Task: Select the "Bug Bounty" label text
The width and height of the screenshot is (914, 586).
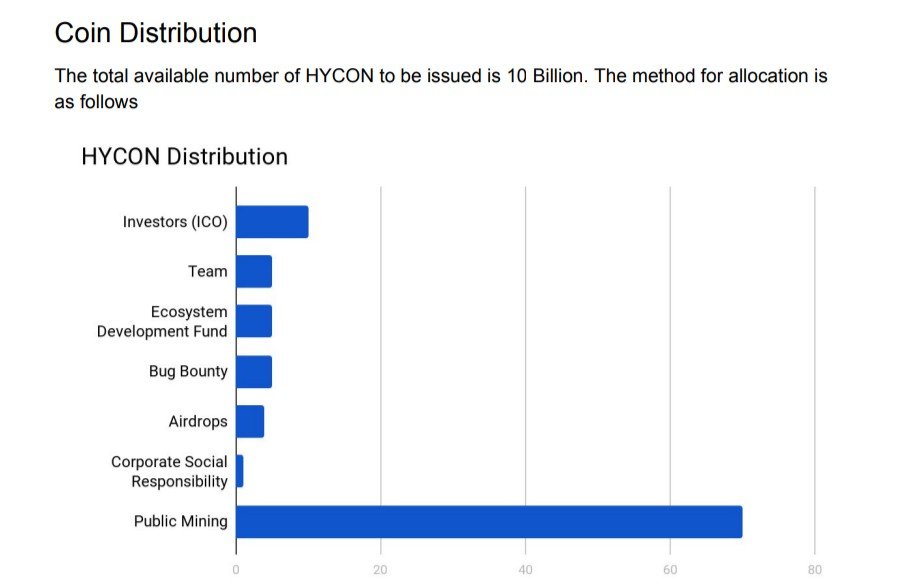Action: coord(188,371)
